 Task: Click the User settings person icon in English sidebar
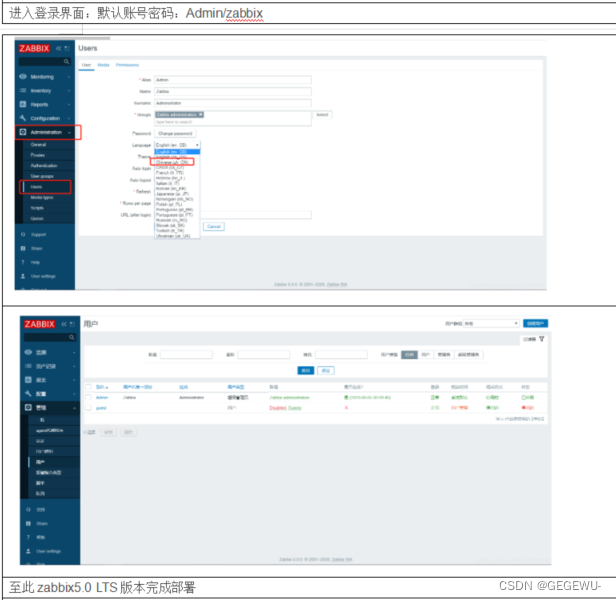(23, 276)
